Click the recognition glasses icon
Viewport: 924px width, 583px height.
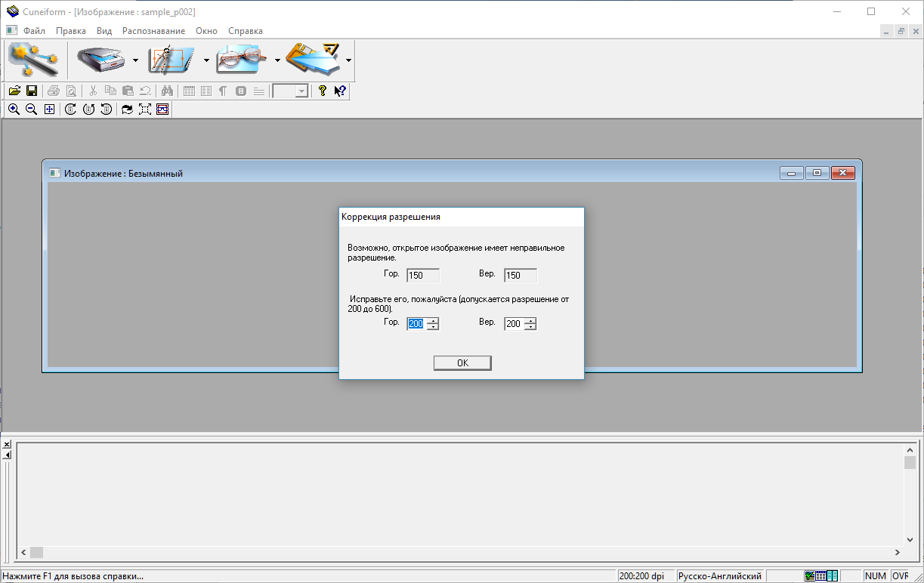click(242, 60)
